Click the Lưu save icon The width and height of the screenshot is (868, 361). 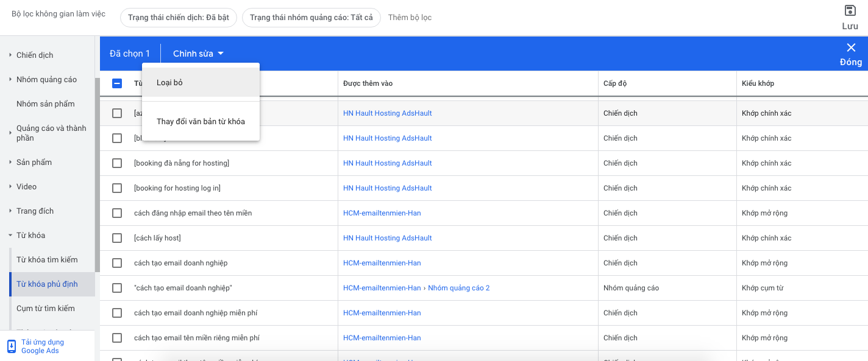850,11
